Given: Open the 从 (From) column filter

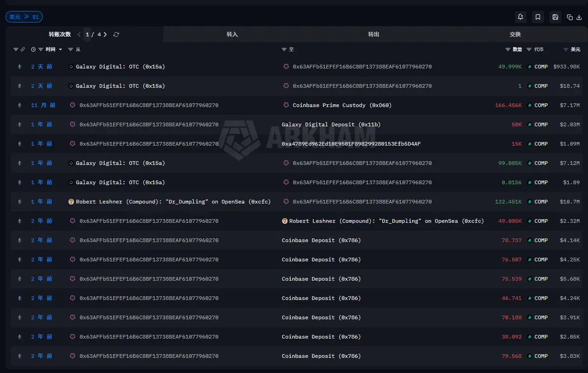Looking at the screenshot, I should click(71, 50).
